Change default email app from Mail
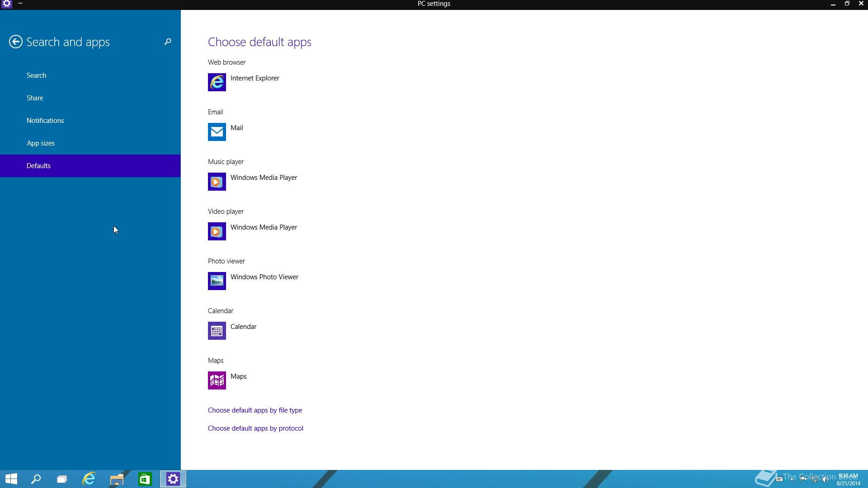 click(x=237, y=128)
